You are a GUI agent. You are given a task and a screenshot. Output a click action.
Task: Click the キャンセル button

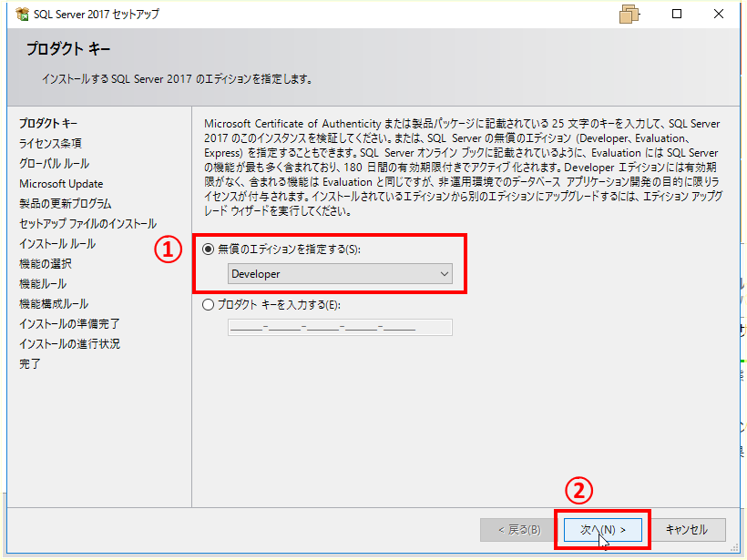click(687, 530)
